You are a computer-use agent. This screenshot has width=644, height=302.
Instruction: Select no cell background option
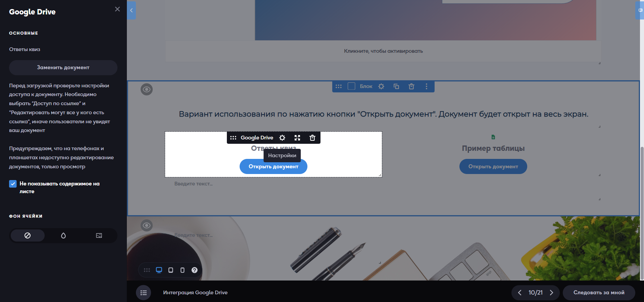pos(28,235)
